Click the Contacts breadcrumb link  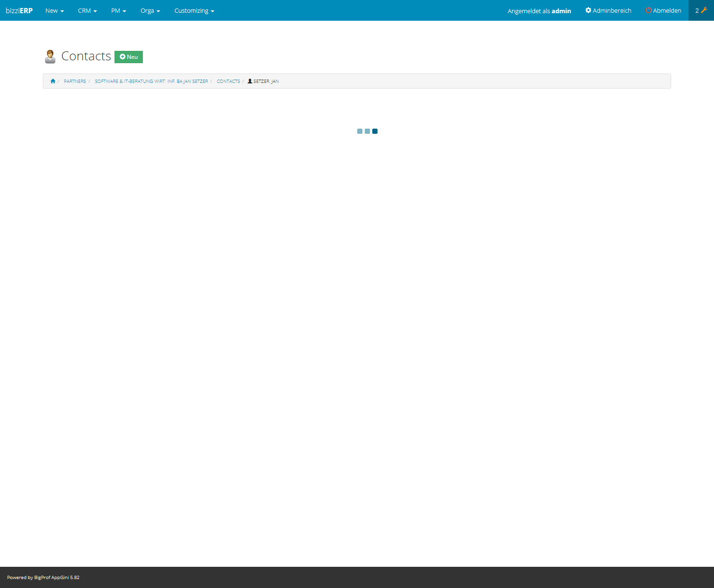click(x=229, y=82)
